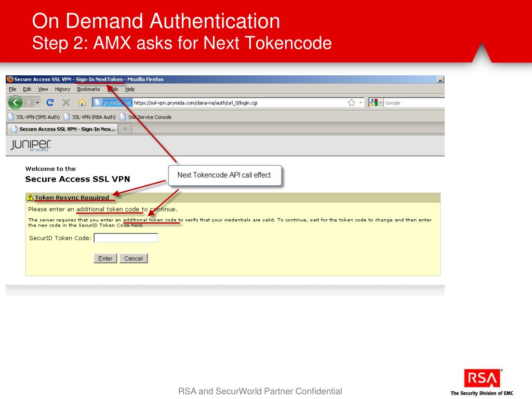Click the 'Token Resync Required' heading
The height and width of the screenshot is (399, 532).
pos(72,197)
